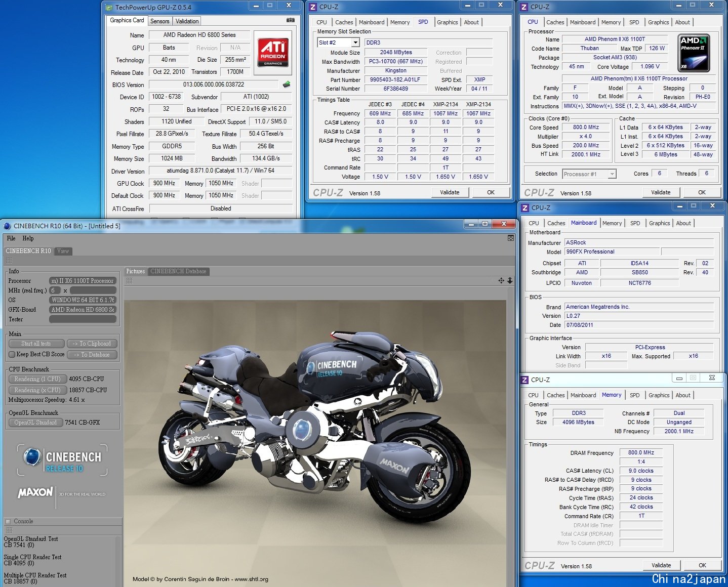The height and width of the screenshot is (587, 728).
Task: Click the GPU Clock value 900 MHz
Action: (x=164, y=183)
